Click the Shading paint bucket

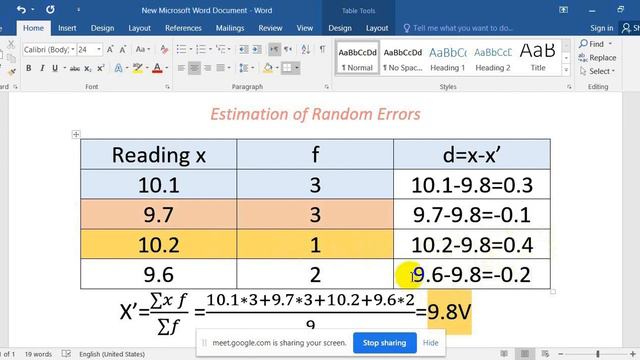point(268,68)
